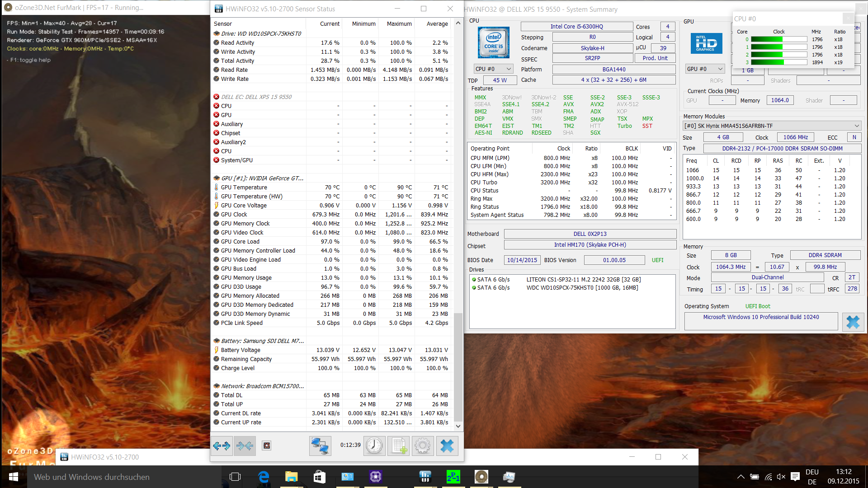The height and width of the screenshot is (488, 868).
Task: Click the expand columns arrows button
Action: pyautogui.click(x=222, y=446)
